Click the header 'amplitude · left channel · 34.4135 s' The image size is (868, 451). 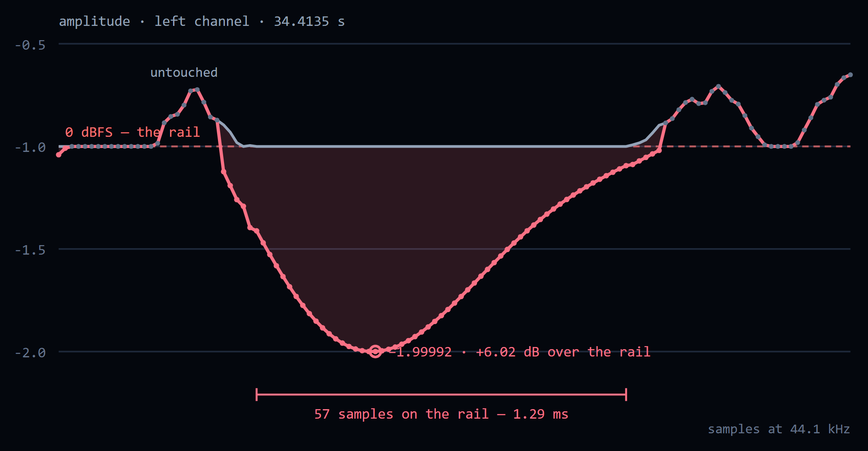click(x=202, y=22)
